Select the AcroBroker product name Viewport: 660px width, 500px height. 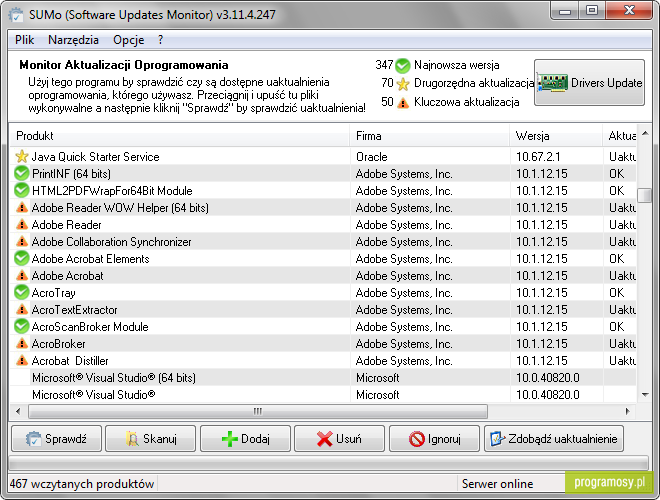(x=59, y=344)
